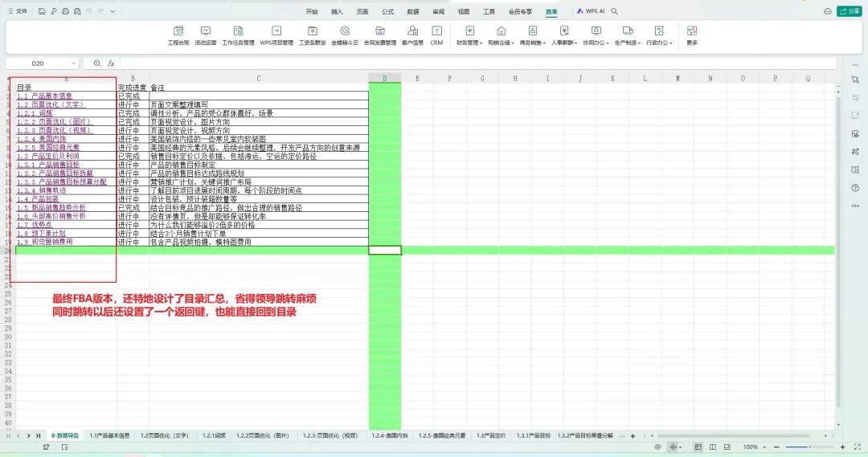The width and height of the screenshot is (868, 457).
Task: Click the eye protection mode icon in status bar
Action: [657, 447]
